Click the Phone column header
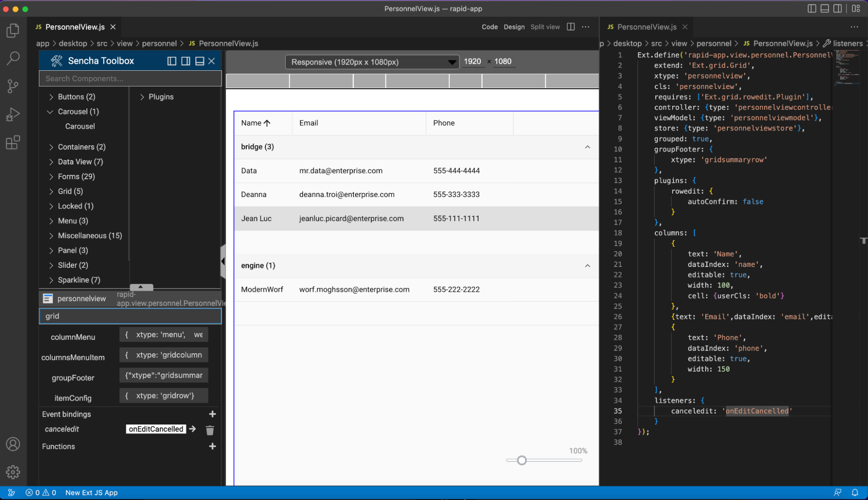868x500 pixels. [469, 123]
